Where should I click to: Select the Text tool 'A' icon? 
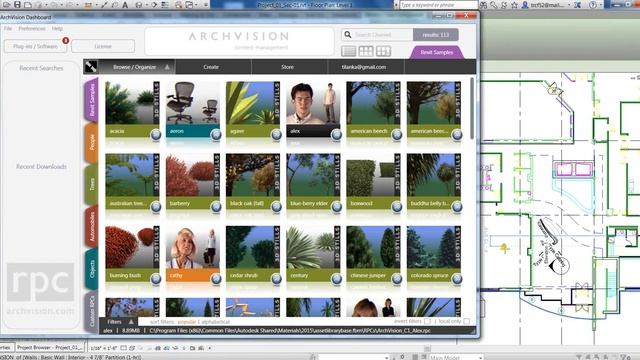click(125, 5)
